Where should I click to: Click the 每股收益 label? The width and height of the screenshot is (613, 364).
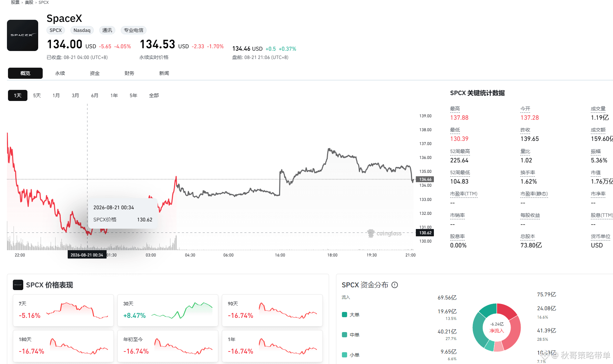coord(530,215)
